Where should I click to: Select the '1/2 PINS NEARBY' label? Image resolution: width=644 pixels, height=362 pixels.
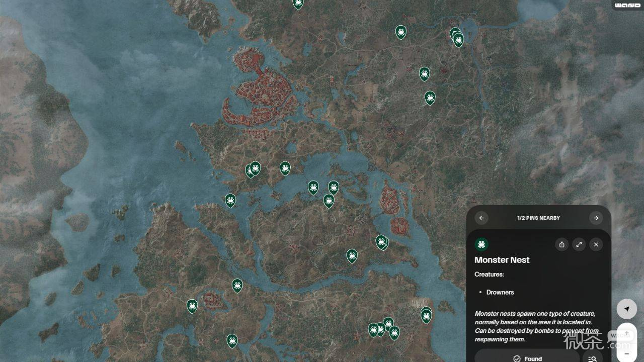tap(538, 218)
